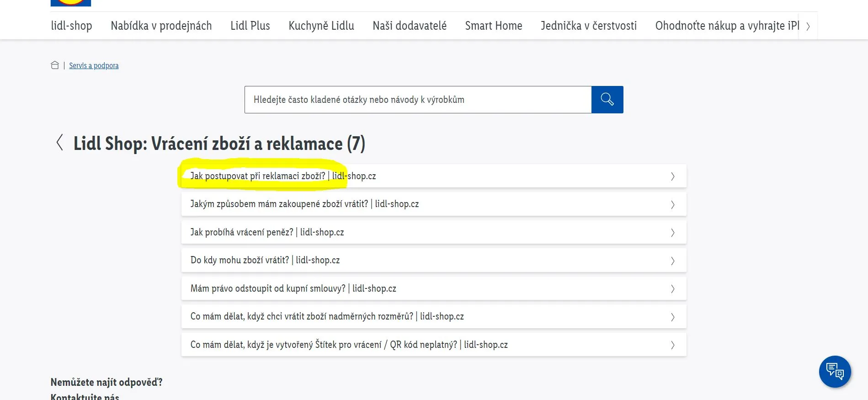Open Ohodnoťte nákup a vyhrajte navigation item

tap(727, 26)
